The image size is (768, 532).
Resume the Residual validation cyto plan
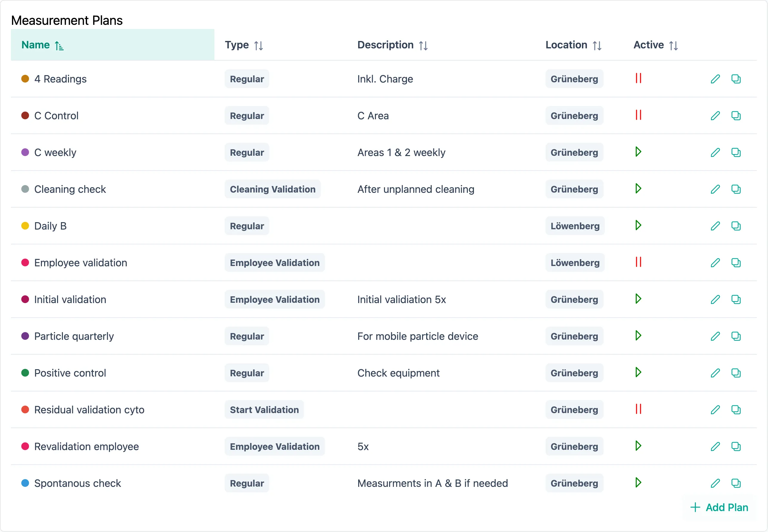[x=638, y=409]
